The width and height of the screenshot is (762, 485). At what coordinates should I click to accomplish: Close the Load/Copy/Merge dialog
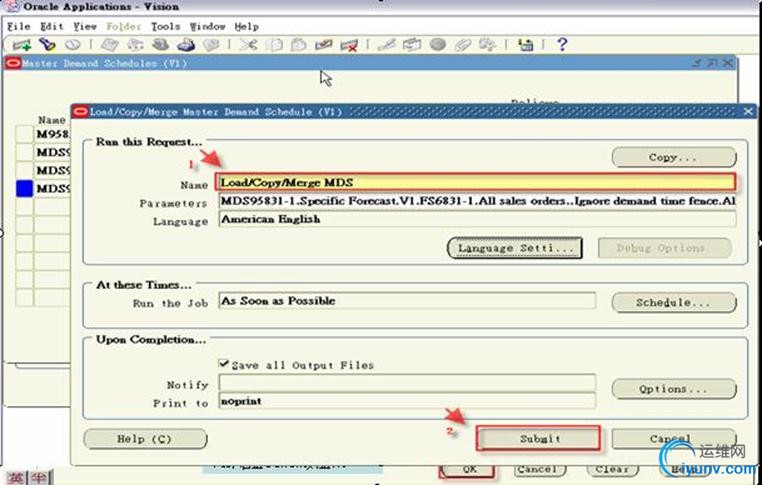click(748, 112)
